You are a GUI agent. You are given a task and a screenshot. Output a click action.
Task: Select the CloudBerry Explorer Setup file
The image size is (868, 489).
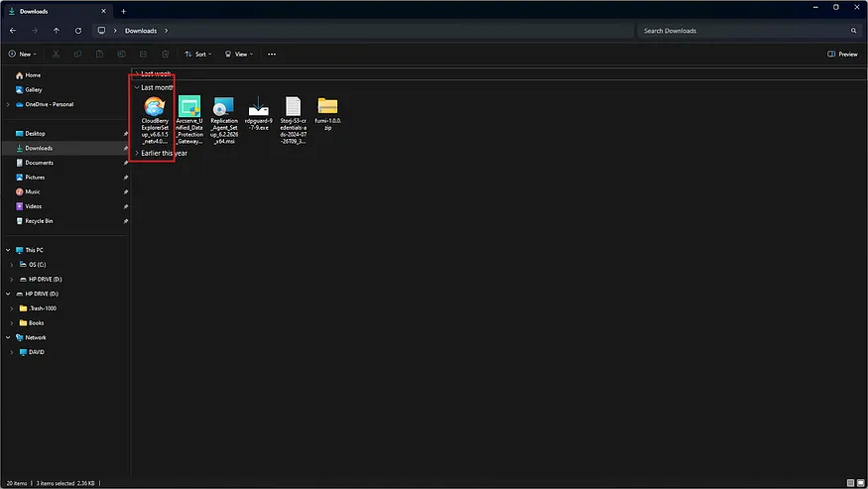coord(156,121)
